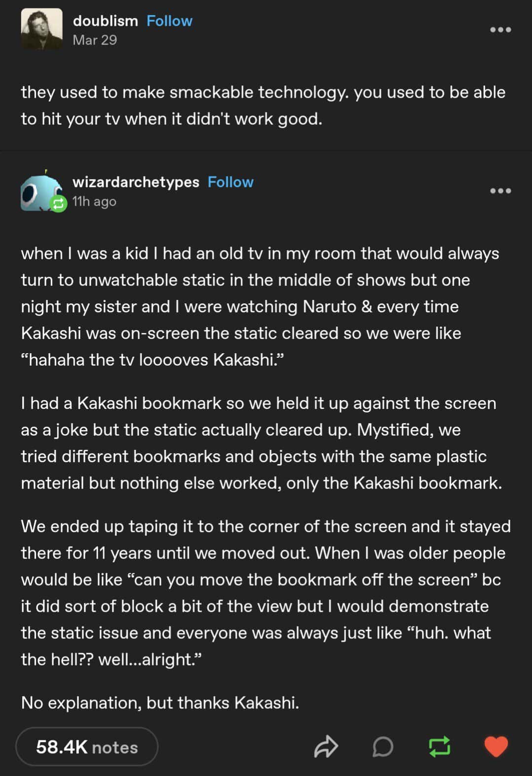Click the line "No explanation, but thanks Kakashi."
This screenshot has height=776, width=532.
[160, 702]
